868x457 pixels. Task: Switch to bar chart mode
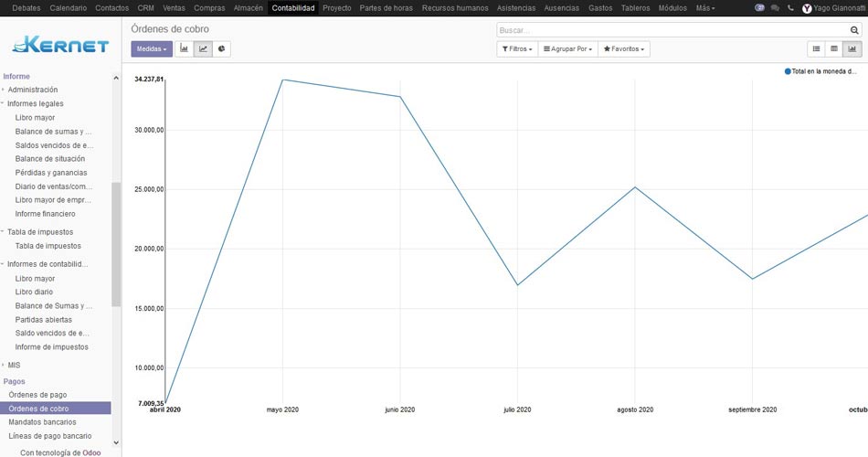pyautogui.click(x=184, y=48)
